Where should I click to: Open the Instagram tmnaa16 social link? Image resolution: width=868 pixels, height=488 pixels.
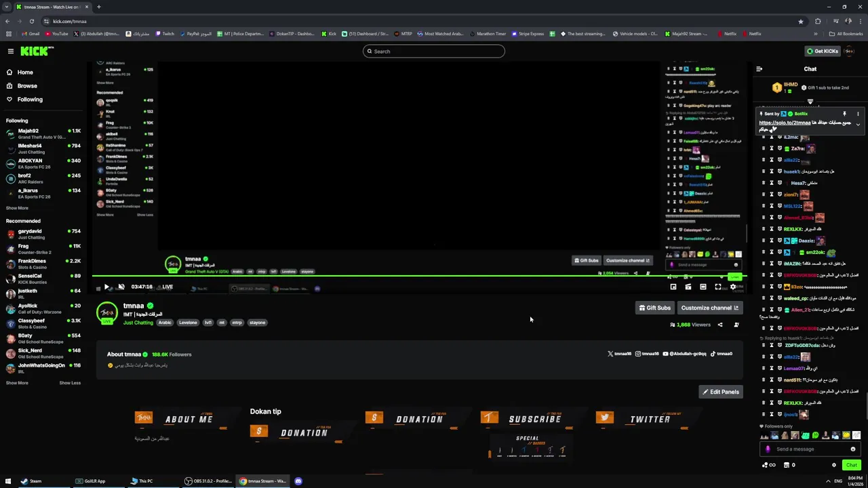[x=647, y=354]
